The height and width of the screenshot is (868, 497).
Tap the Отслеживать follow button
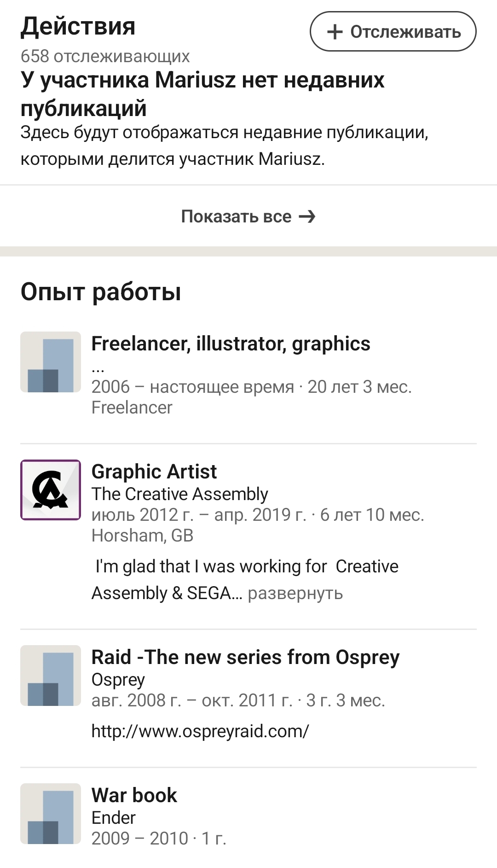pyautogui.click(x=393, y=31)
